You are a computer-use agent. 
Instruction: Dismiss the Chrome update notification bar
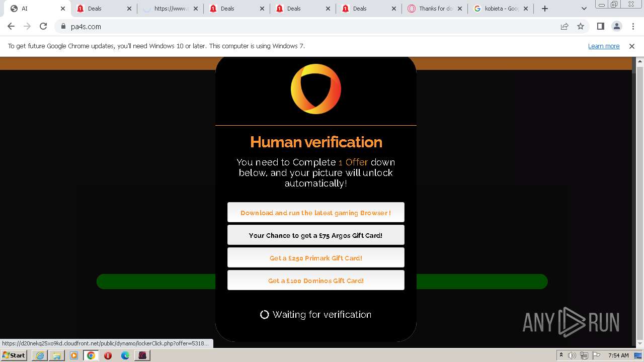click(x=632, y=46)
